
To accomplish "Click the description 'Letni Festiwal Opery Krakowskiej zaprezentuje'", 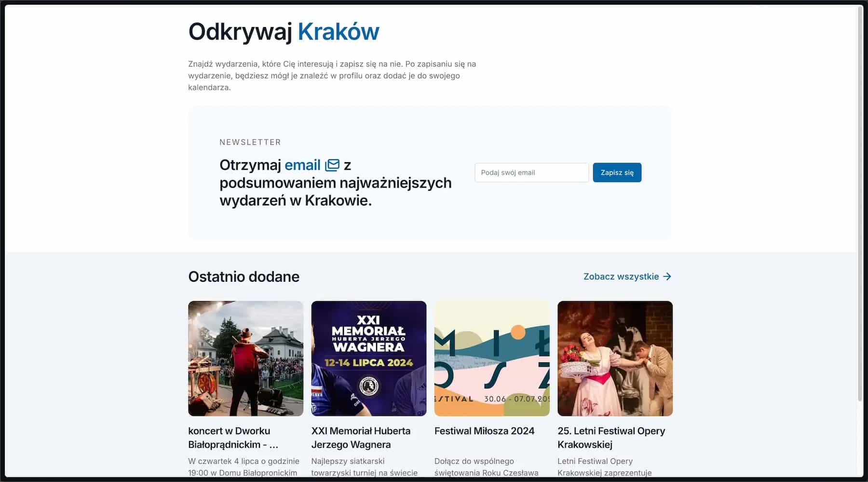I will coord(604,467).
